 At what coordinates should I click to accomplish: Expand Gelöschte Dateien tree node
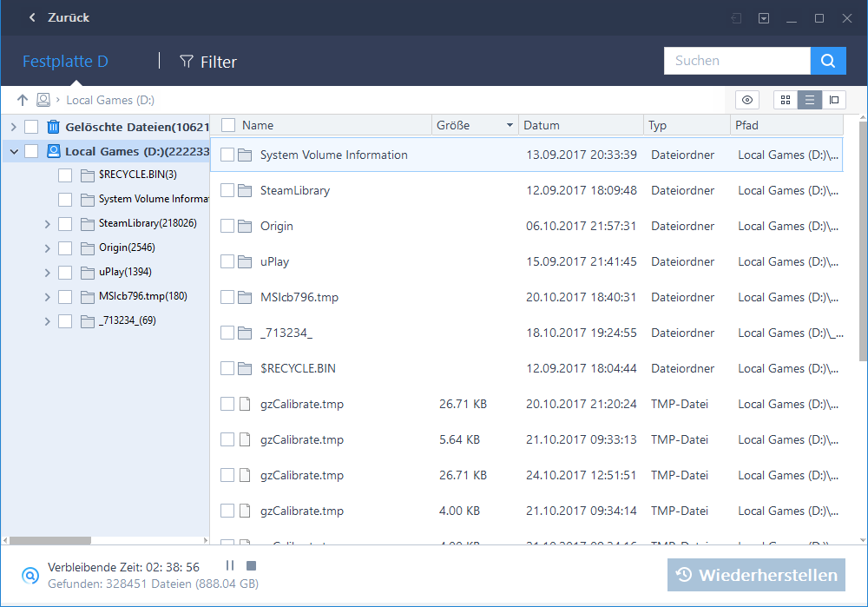pos(13,127)
